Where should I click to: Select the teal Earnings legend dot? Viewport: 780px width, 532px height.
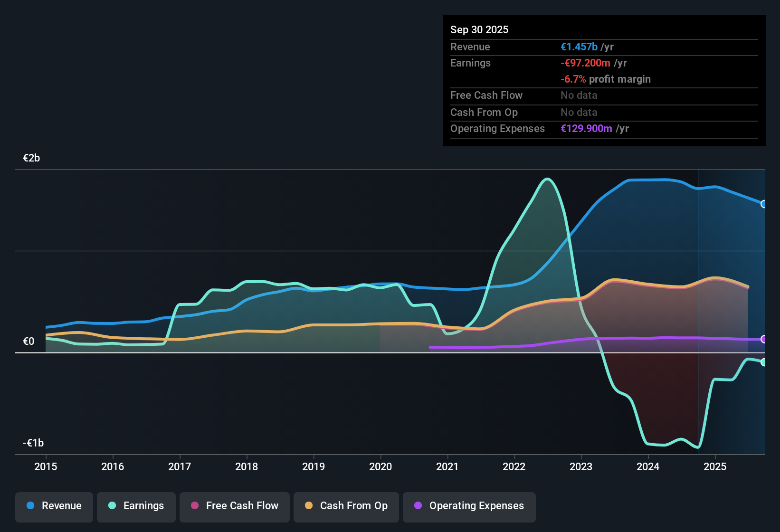click(111, 506)
